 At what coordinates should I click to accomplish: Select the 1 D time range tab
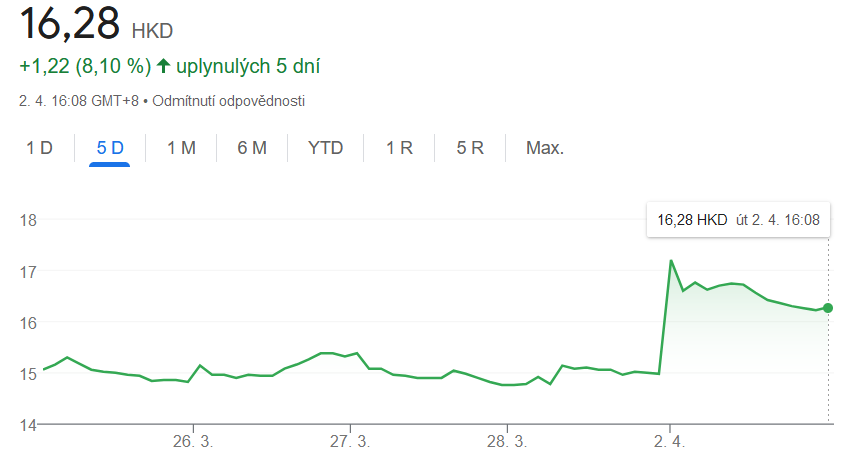coord(39,148)
